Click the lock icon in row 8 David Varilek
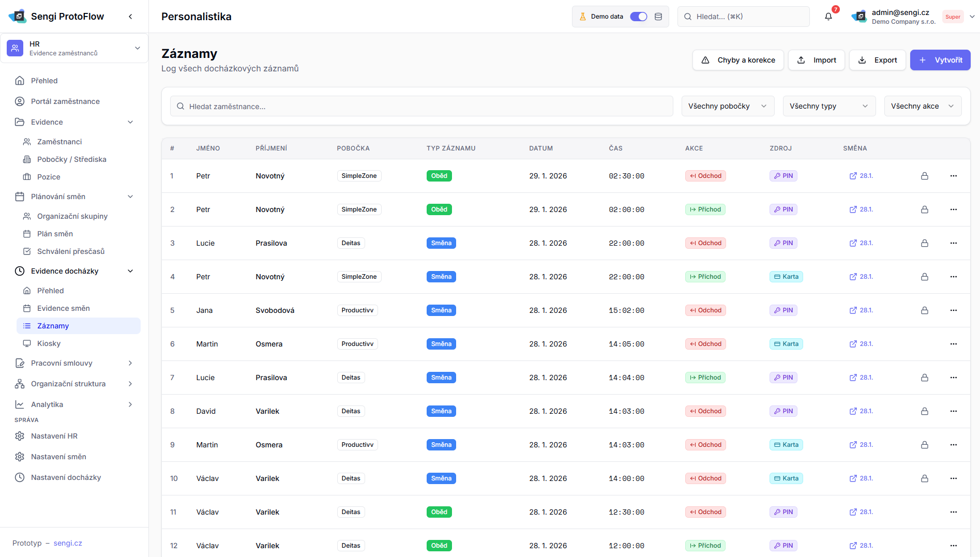 click(x=924, y=411)
